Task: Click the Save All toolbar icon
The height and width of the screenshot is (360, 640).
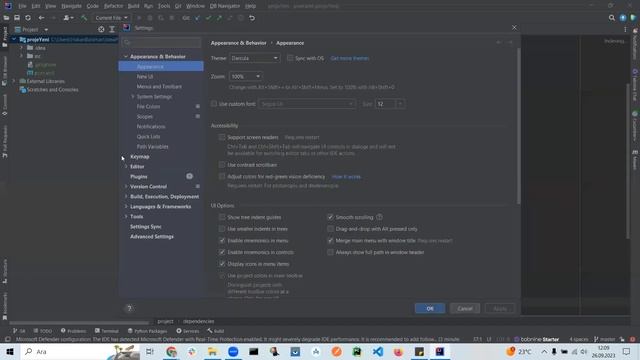Action: (17, 18)
